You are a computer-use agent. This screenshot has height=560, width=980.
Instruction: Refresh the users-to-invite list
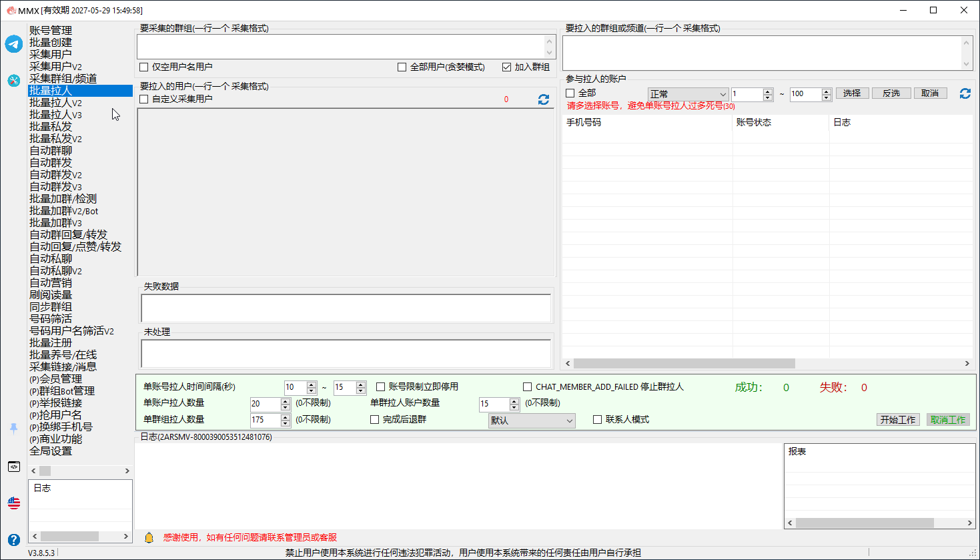click(x=544, y=99)
